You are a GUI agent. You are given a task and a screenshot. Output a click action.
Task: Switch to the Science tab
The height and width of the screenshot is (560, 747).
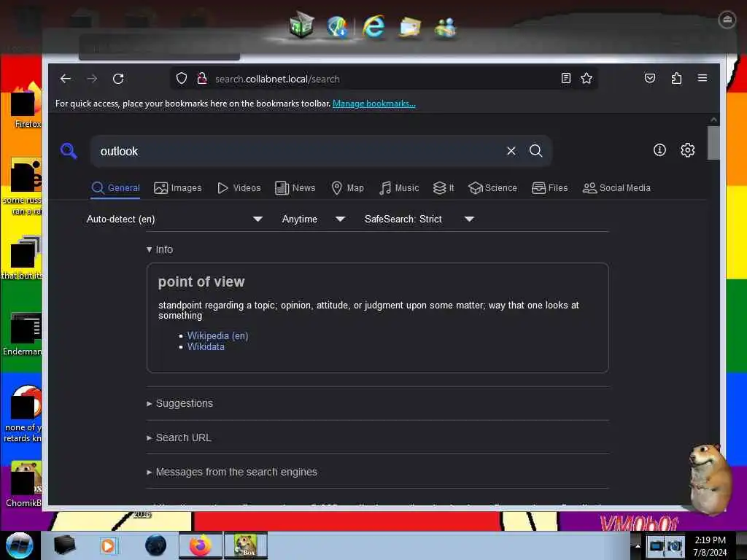tap(492, 188)
